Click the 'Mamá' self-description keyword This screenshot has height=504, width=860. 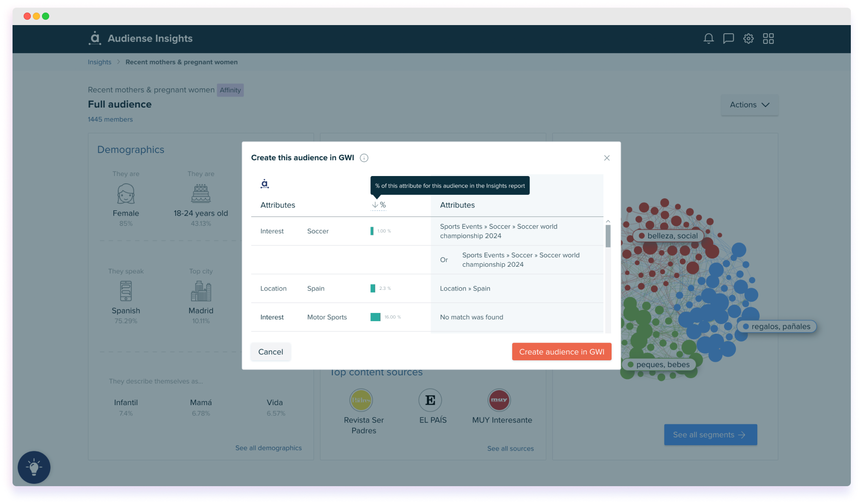pos(201,403)
